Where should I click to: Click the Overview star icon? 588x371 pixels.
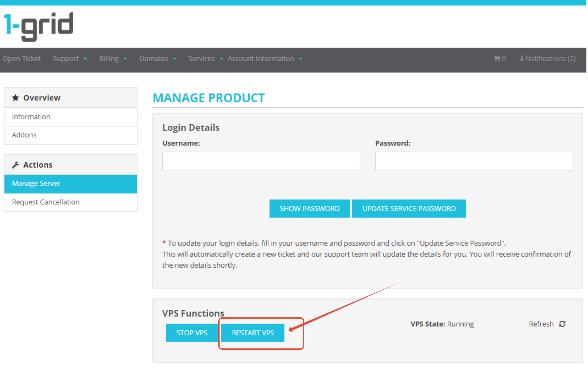pyautogui.click(x=15, y=97)
